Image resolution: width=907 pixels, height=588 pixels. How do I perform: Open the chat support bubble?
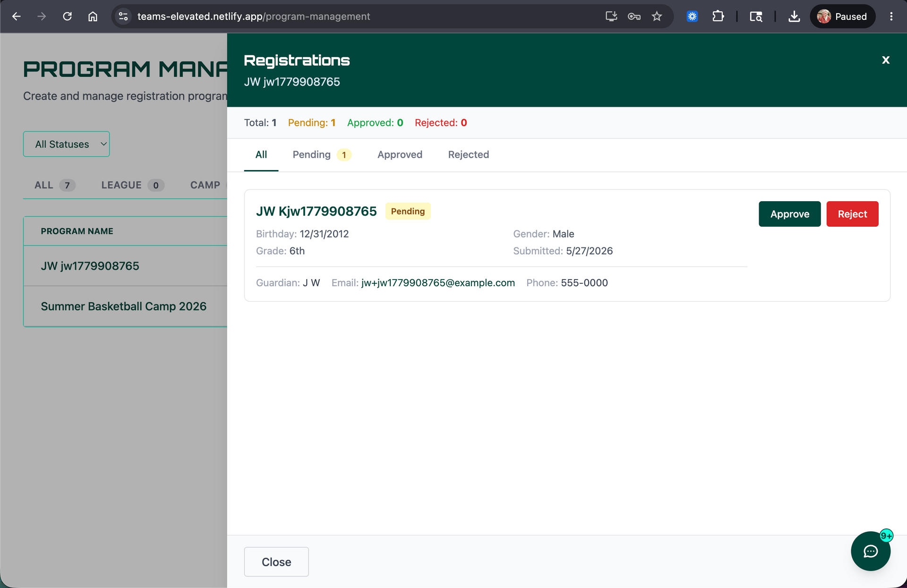pos(871,551)
